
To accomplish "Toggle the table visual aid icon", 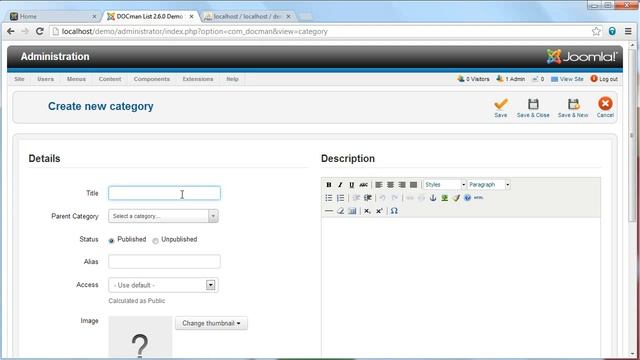I will pyautogui.click(x=352, y=211).
